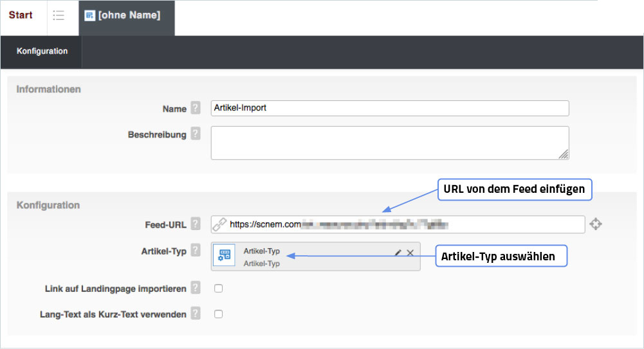Viewport: 644px width, 349px height.
Task: Click the Beschreibung text area resize handle
Action: [x=564, y=154]
